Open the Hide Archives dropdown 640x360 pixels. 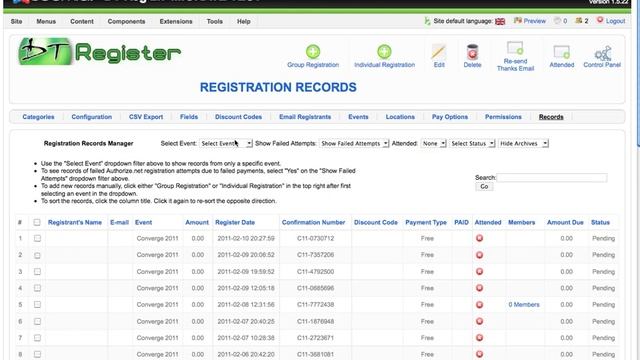(523, 144)
